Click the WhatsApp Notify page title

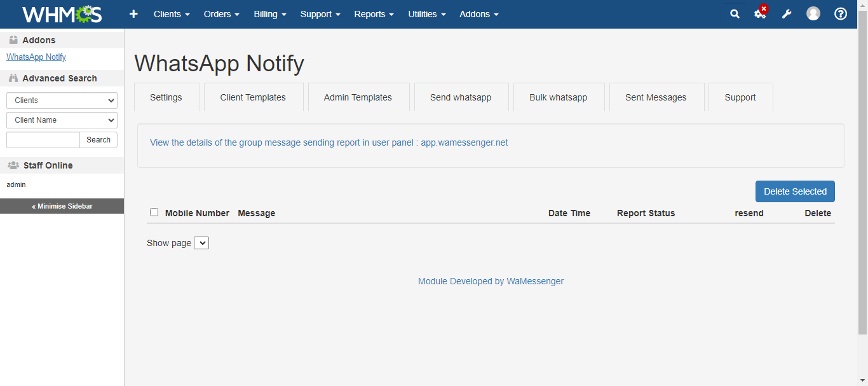tap(219, 64)
